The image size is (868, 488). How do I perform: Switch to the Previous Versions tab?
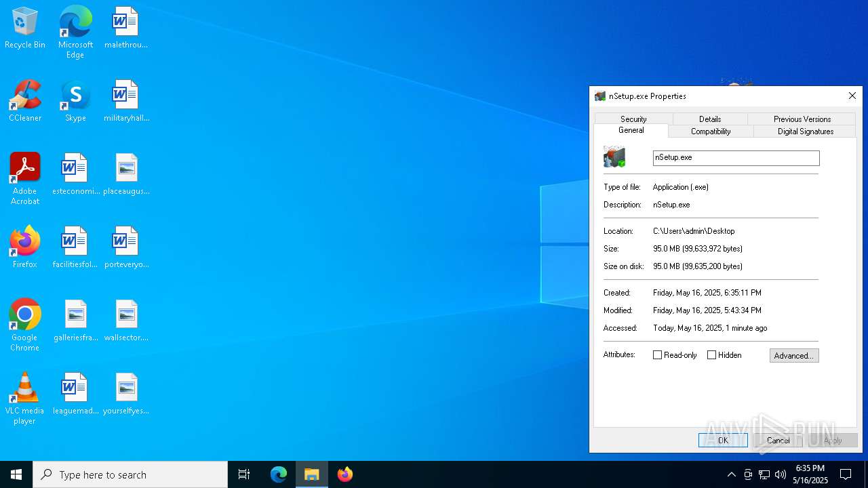(x=802, y=119)
